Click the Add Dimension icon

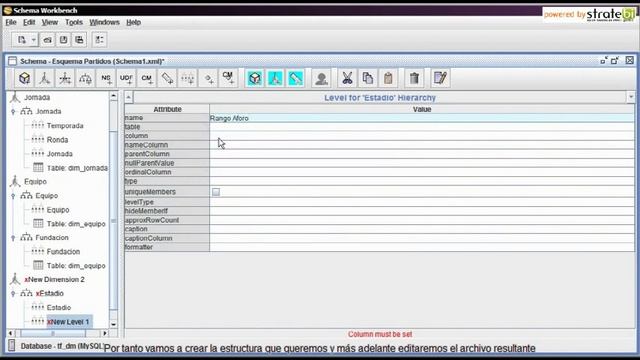[45, 78]
